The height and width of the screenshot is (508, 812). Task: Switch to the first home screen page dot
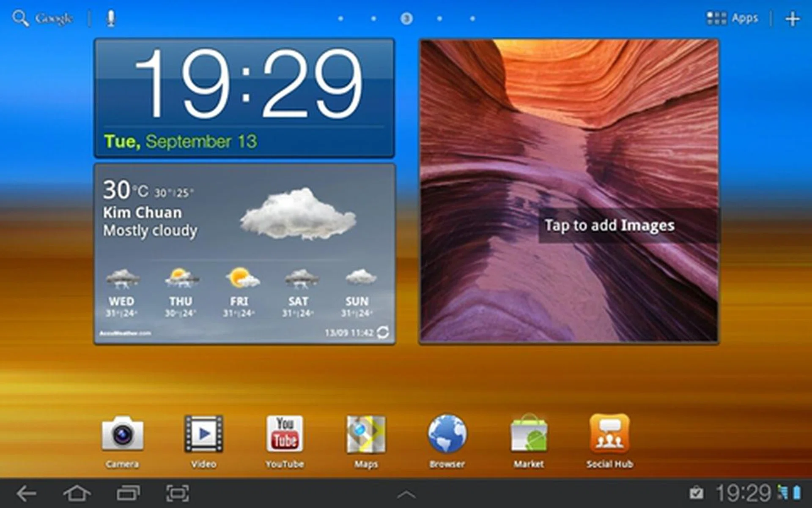(340, 19)
